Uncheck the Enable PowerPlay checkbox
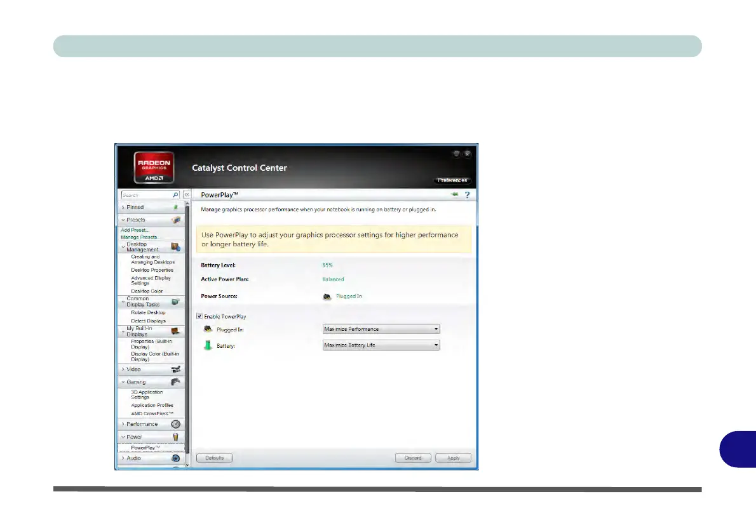Viewport: 756px width, 532px height. click(x=199, y=316)
